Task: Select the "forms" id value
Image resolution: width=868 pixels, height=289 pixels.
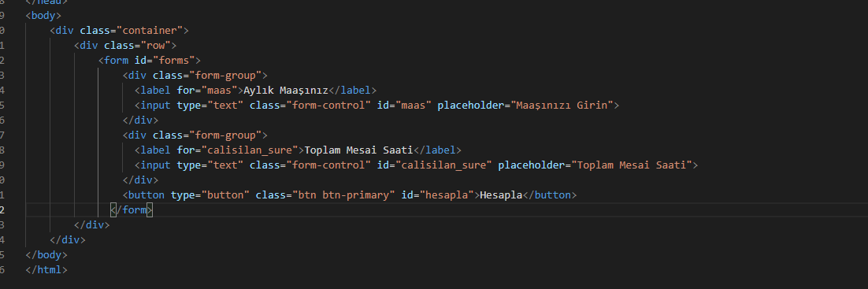Action: (x=174, y=61)
